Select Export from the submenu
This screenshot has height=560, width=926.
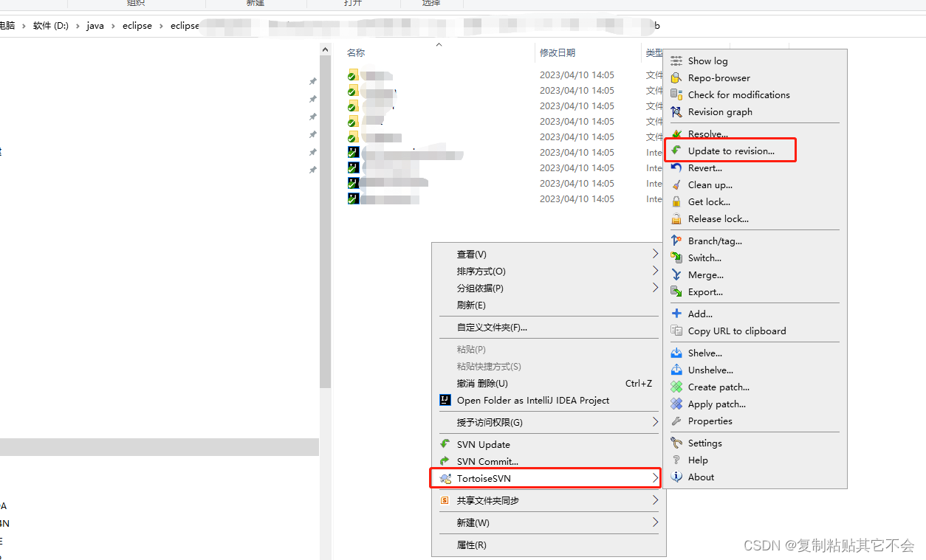pos(707,291)
